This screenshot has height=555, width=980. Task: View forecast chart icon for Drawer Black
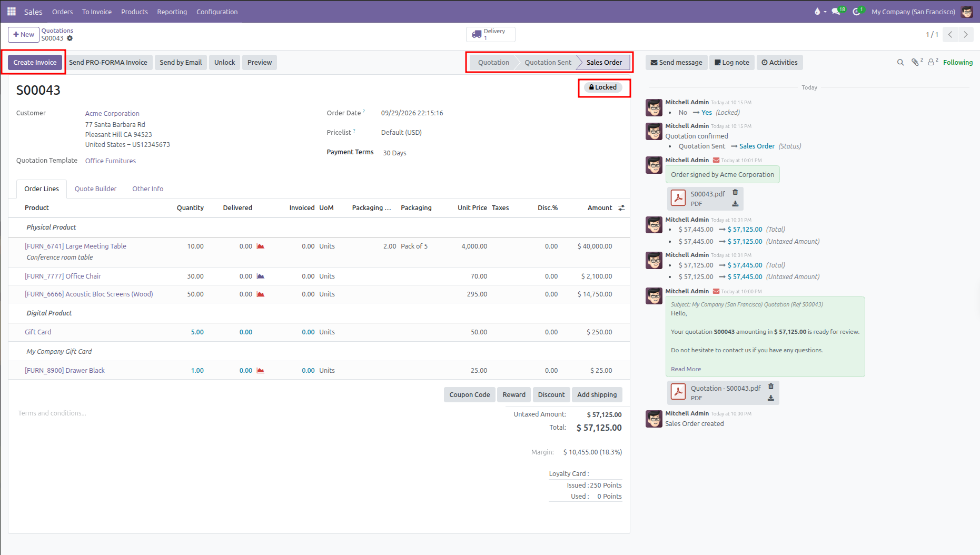260,371
